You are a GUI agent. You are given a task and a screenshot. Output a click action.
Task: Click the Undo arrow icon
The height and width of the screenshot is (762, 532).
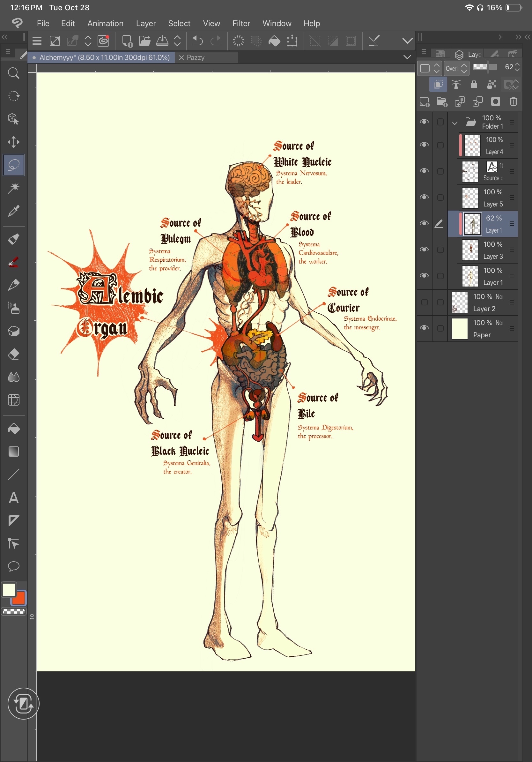point(198,41)
